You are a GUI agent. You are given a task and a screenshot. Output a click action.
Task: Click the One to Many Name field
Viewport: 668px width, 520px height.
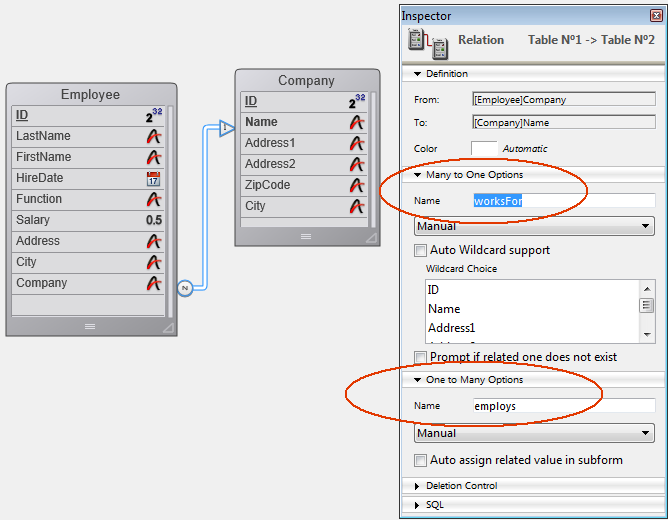tap(562, 406)
